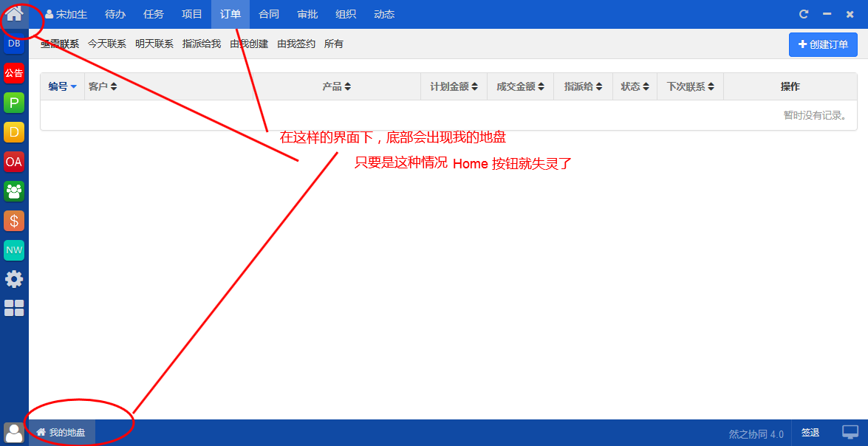Switch to the 待办 tab
Viewport: 868px width, 446px height.
115,14
